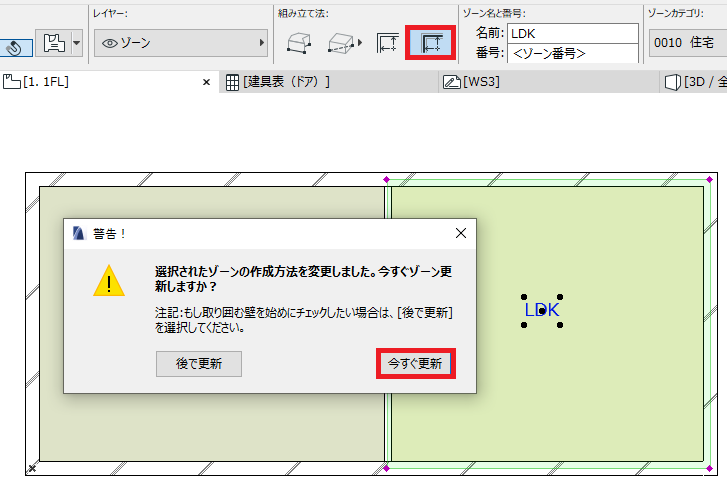Viewport: 727px width, 487px height.
Task: Click the 3D window icon on 3D tab
Action: point(673,83)
